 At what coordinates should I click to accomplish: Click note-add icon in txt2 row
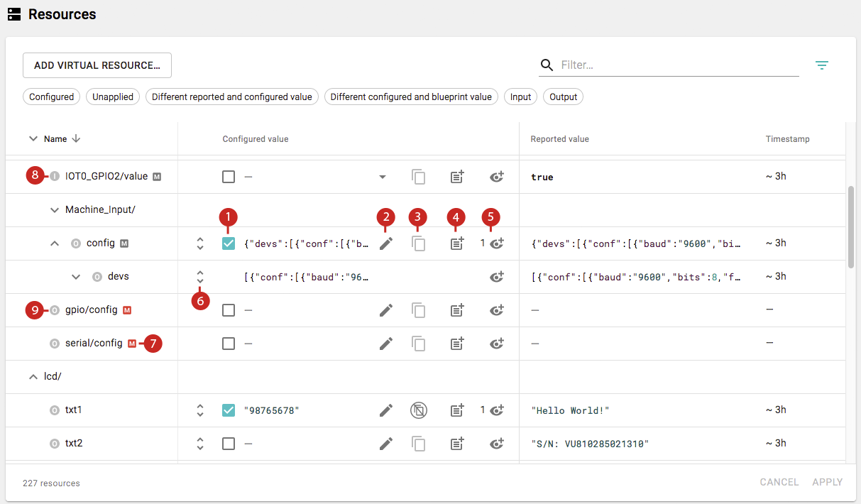pyautogui.click(x=457, y=444)
